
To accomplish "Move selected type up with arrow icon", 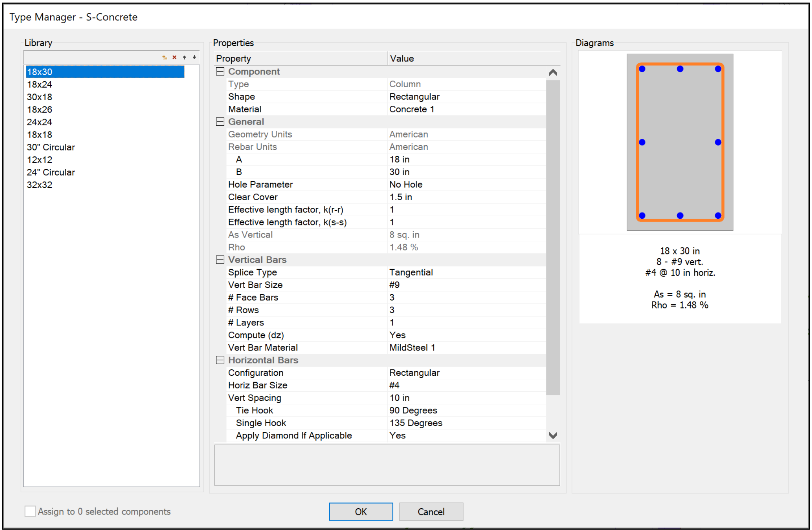I will point(185,57).
